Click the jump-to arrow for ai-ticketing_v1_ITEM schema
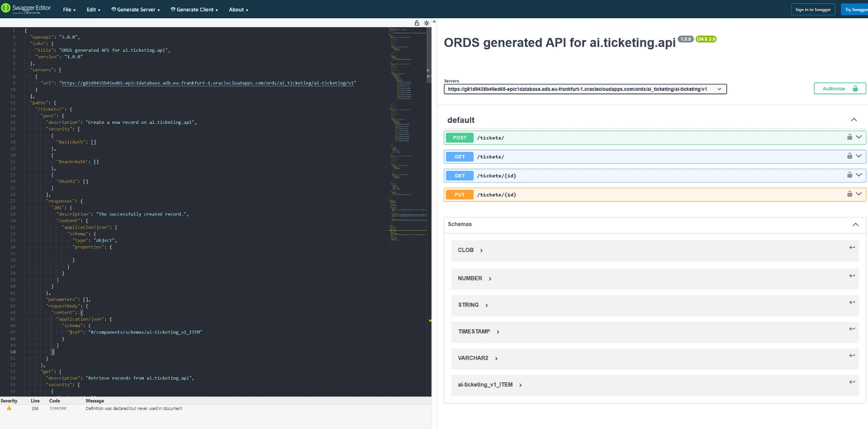The width and height of the screenshot is (868, 429). (x=852, y=382)
